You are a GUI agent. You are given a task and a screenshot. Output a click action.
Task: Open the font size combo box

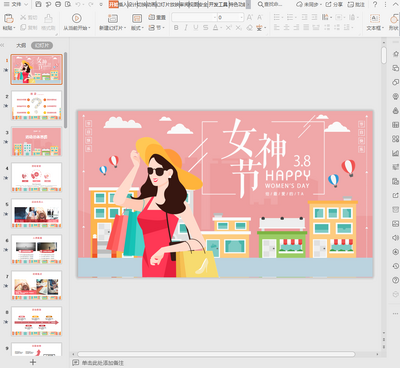231,17
